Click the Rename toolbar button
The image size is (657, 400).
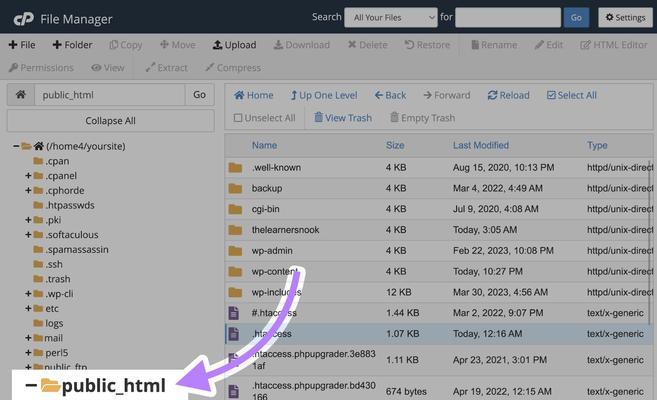(x=494, y=45)
